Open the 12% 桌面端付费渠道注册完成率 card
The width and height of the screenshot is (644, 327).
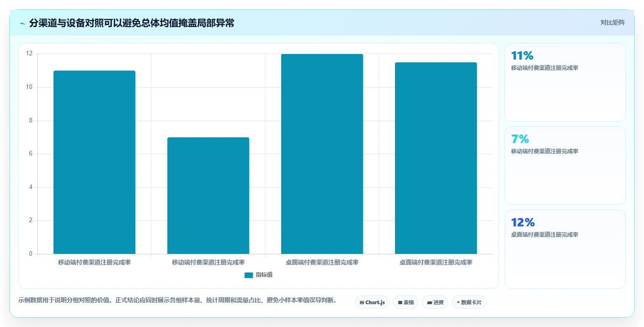565,249
